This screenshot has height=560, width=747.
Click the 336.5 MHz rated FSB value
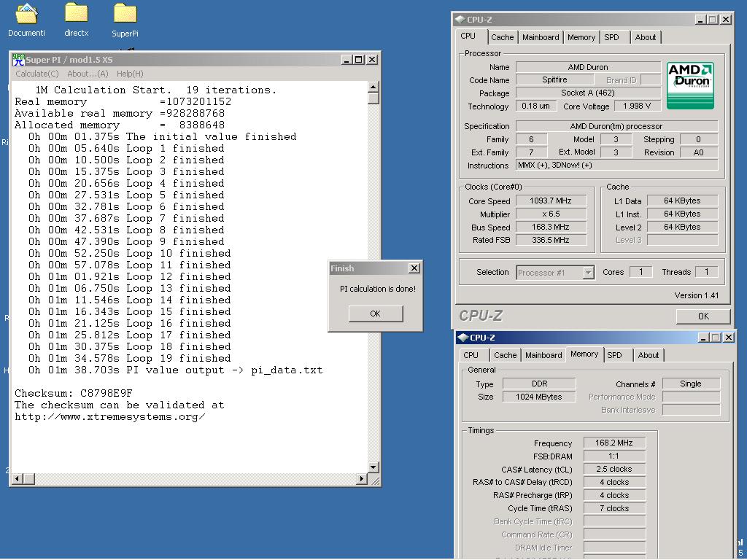tap(551, 240)
